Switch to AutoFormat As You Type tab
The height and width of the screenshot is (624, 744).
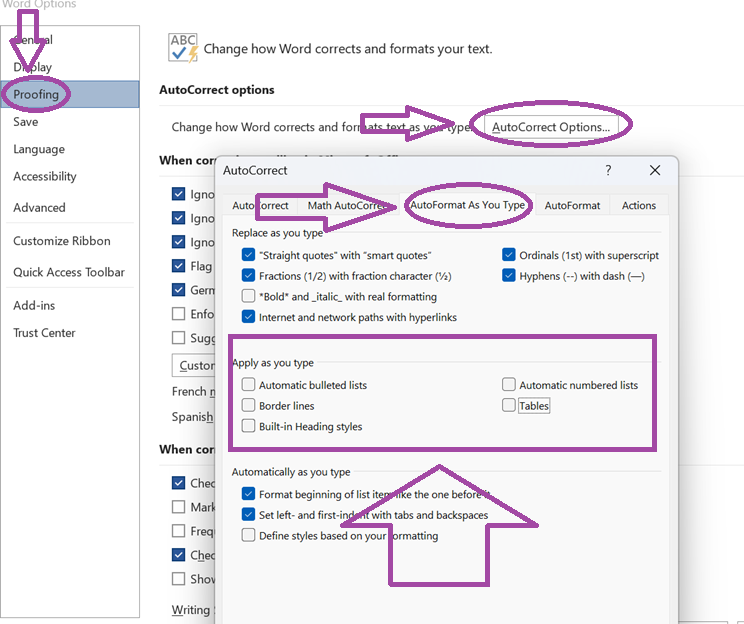coord(467,205)
